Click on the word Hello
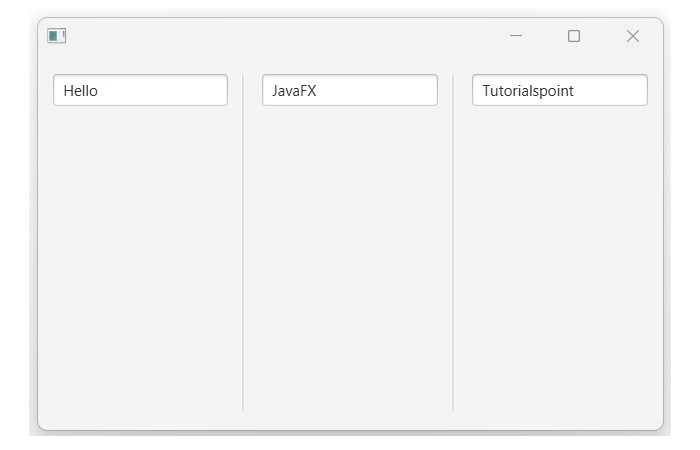 [x=80, y=91]
